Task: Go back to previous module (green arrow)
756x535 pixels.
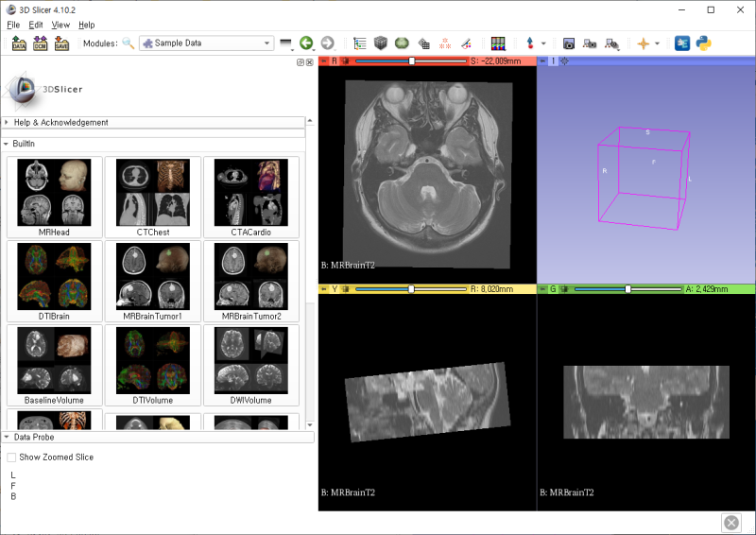Action: pos(306,43)
